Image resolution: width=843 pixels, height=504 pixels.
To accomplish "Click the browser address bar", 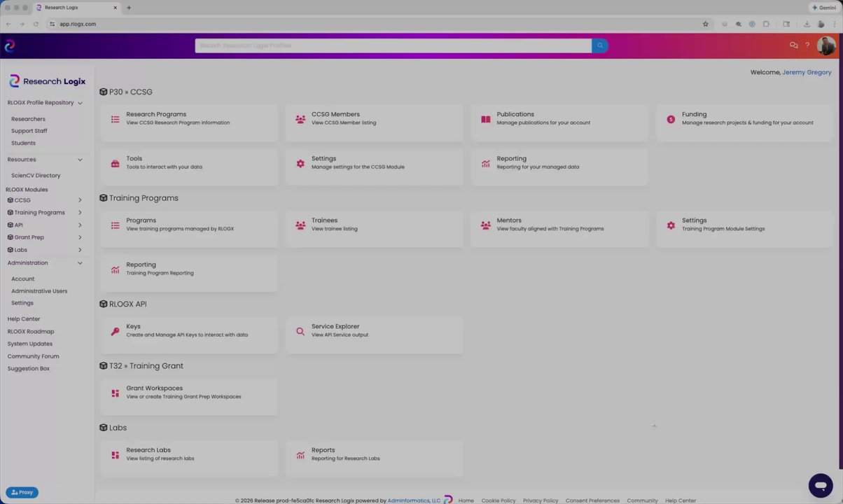I will 378,24.
